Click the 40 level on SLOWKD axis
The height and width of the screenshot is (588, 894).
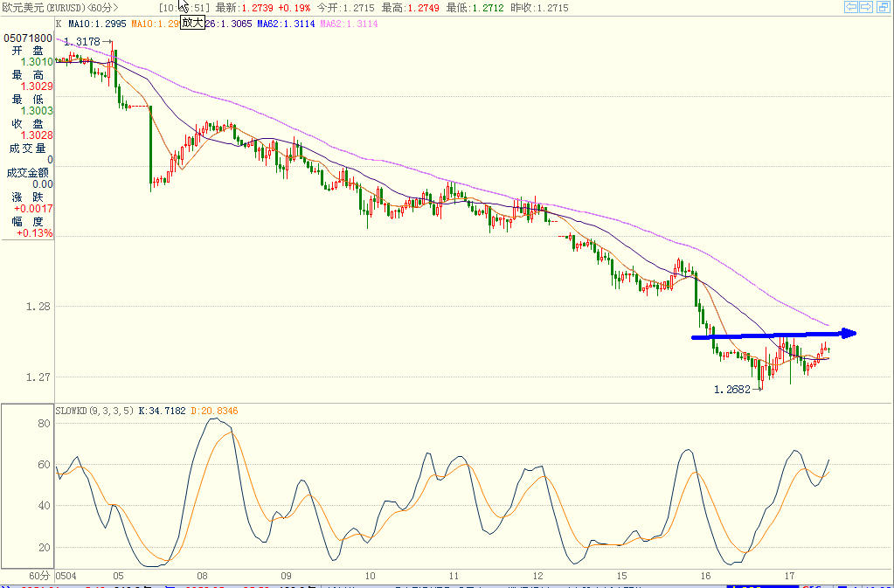tap(44, 505)
